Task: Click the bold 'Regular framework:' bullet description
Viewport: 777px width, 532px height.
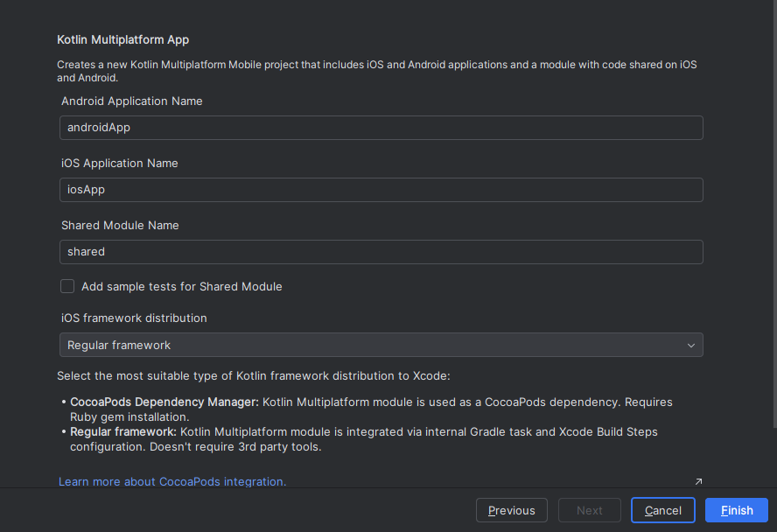Action: 123,432
